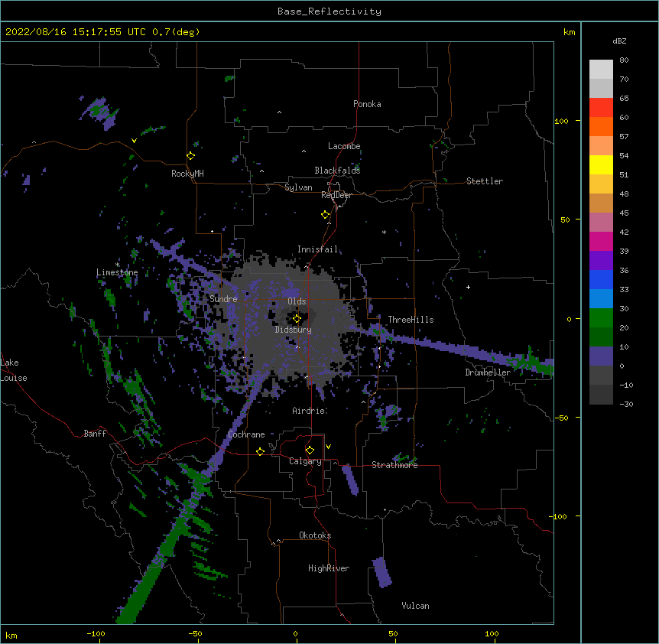Image resolution: width=659 pixels, height=644 pixels.
Task: Select the Stettler label
Action: 485,181
